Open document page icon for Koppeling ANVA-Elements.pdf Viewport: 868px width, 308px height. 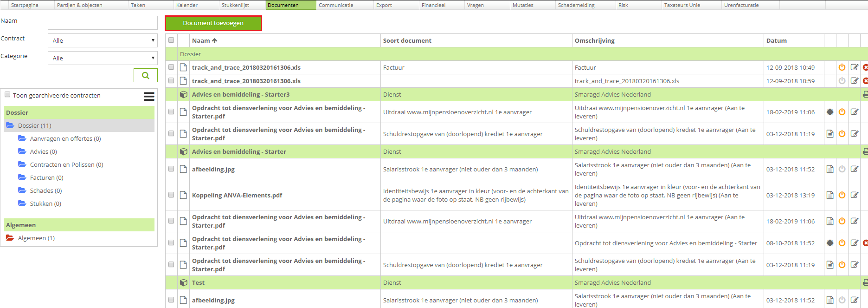click(x=830, y=195)
